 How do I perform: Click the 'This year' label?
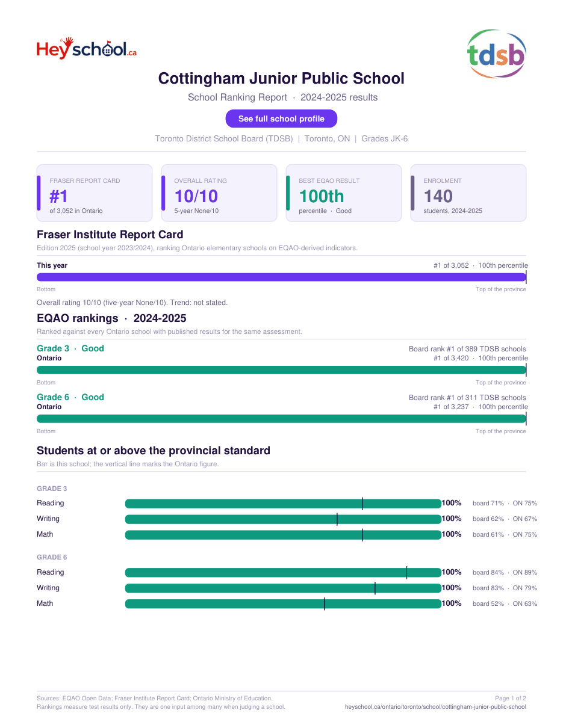point(52,265)
